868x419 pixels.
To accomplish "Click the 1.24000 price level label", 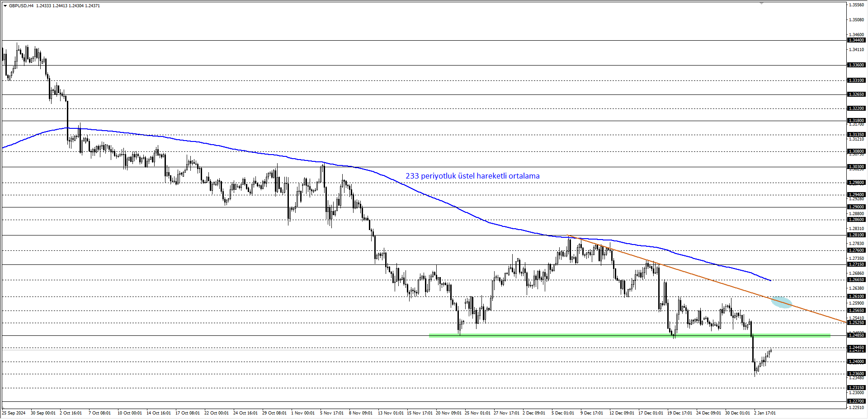I will [856, 362].
